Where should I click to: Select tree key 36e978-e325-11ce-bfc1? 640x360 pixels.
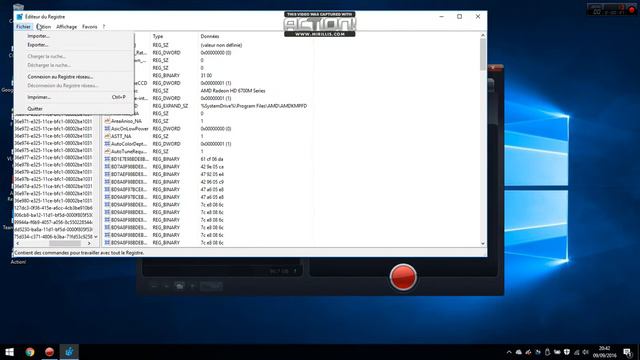pyautogui.click(x=53, y=165)
